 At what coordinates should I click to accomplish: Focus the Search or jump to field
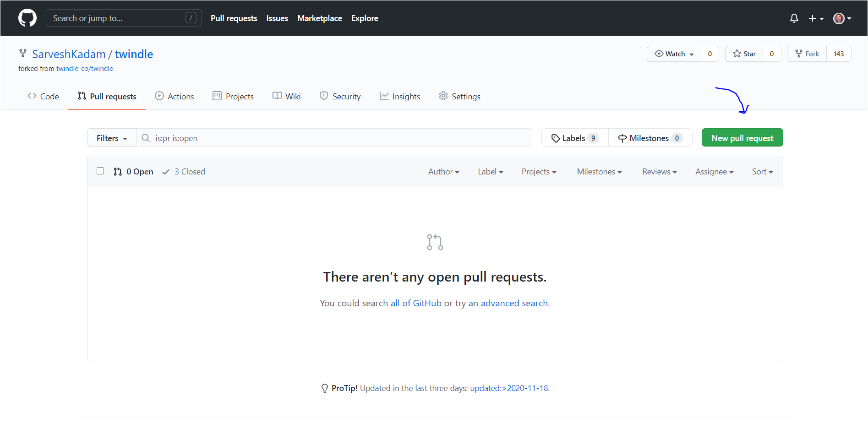coord(123,18)
